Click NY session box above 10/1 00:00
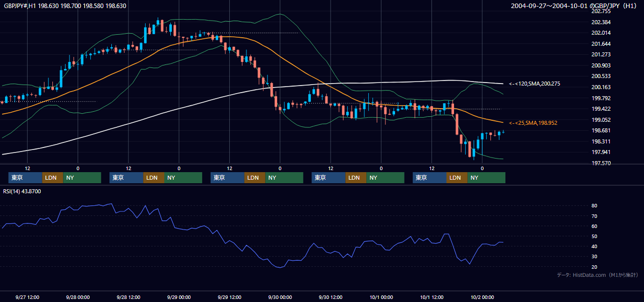 [385, 178]
